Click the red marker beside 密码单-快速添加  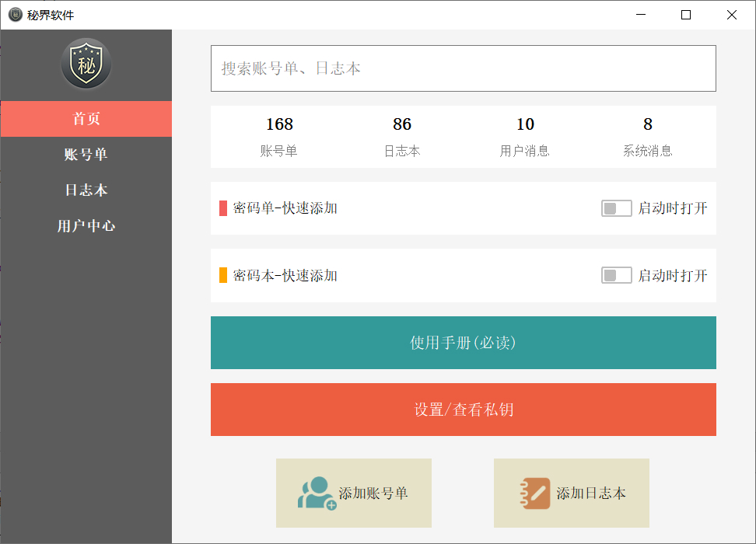pos(223,208)
